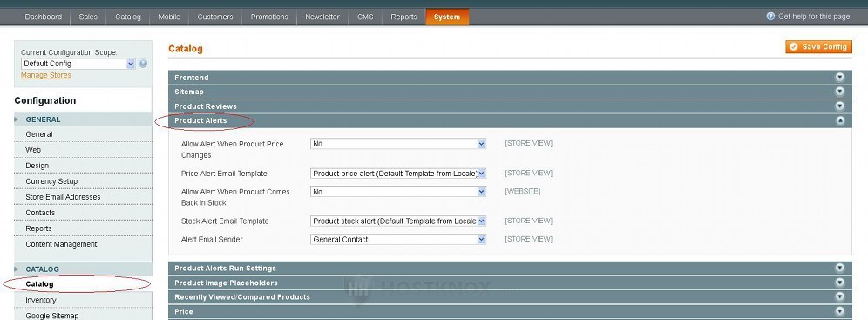This screenshot has width=868, height=320.
Task: Click the Product Reviews section header title
Action: point(206,106)
